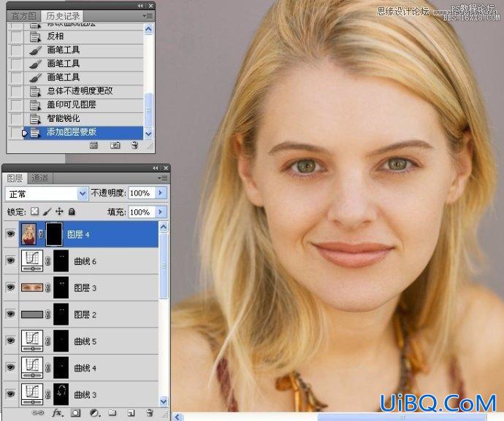Select the 智能锐化 history state

(83, 118)
